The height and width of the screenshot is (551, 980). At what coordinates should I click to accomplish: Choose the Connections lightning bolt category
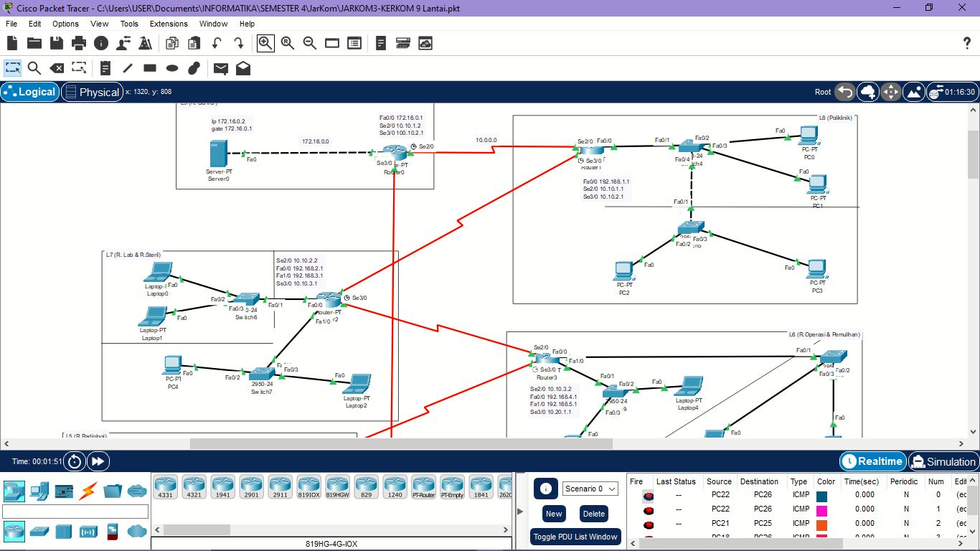88,491
